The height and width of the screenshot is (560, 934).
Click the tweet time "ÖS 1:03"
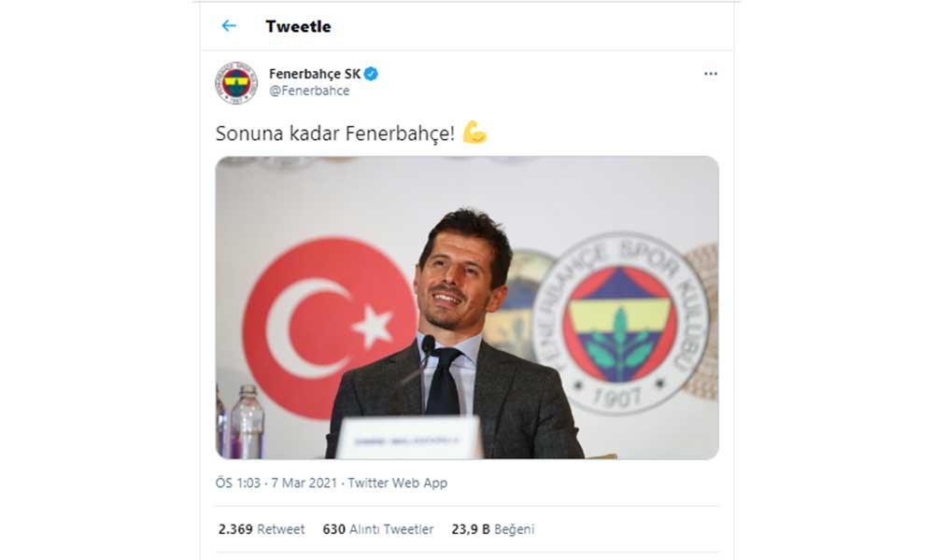pos(236,483)
